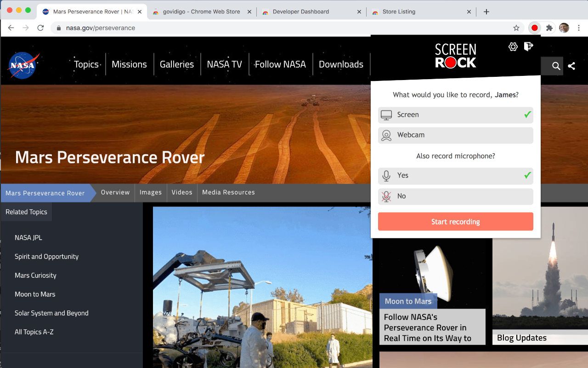Viewport: 588px width, 368px height.
Task: Bookmark this page with the star icon
Action: 516,28
